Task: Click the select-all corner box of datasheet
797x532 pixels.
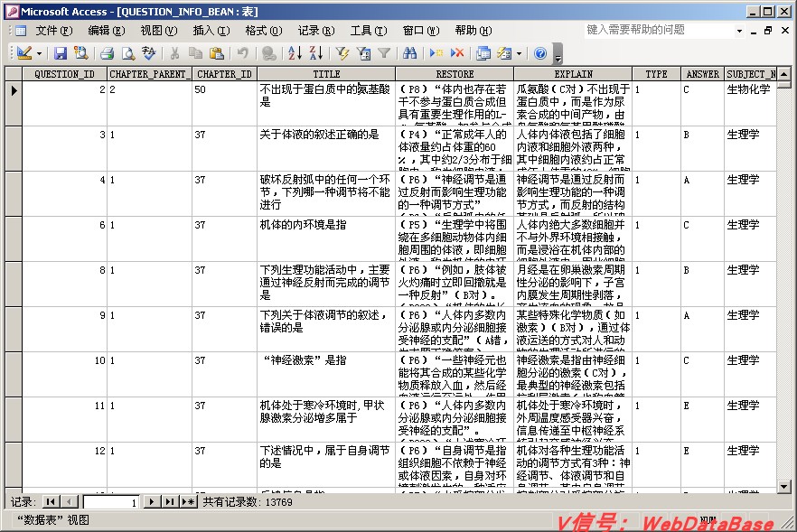Action: point(14,74)
